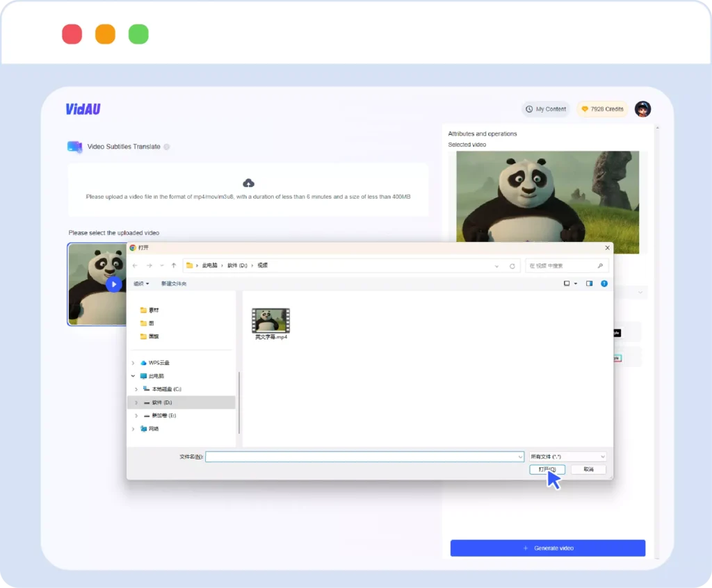Open My Content history
Viewport: 712px width, 588px height.
[545, 109]
